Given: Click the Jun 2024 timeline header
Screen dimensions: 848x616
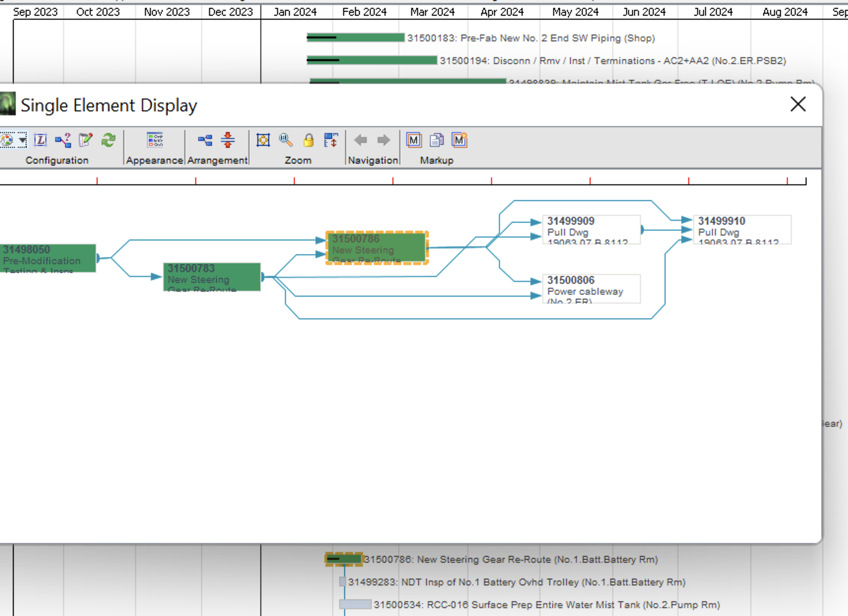Looking at the screenshot, I should point(644,12).
